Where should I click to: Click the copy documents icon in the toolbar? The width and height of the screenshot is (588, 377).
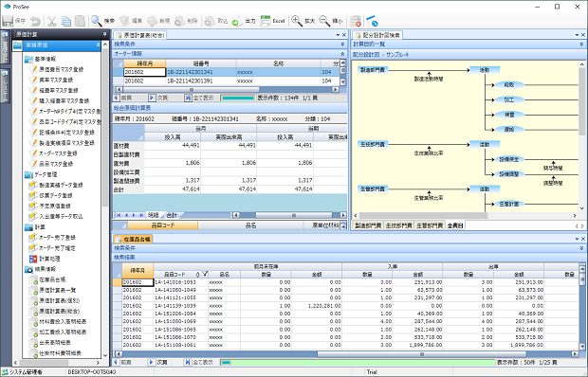coord(66,22)
